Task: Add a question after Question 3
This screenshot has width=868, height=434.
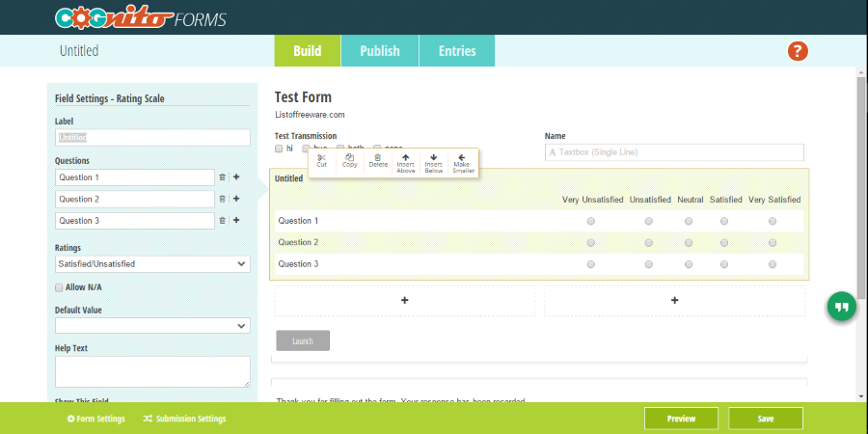Action: [x=236, y=220]
